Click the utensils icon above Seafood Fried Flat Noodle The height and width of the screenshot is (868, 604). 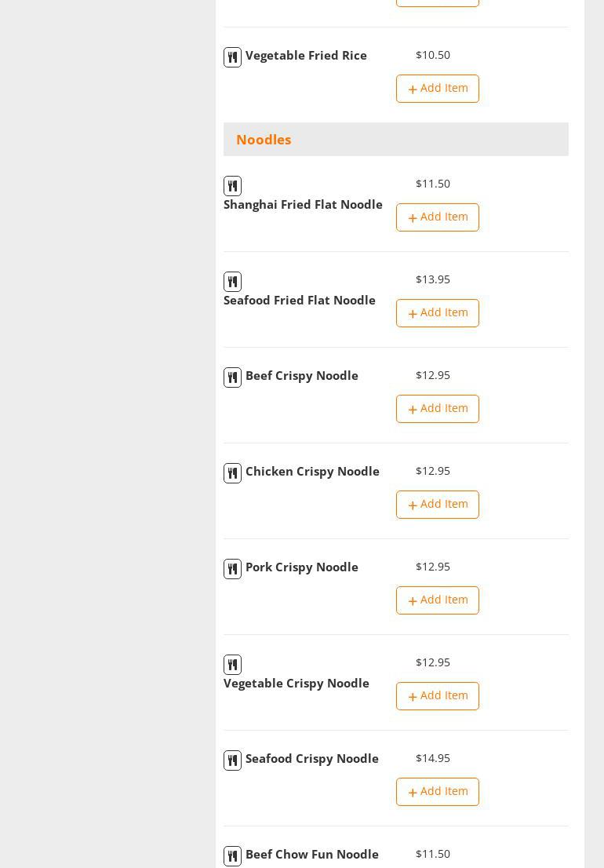point(232,282)
